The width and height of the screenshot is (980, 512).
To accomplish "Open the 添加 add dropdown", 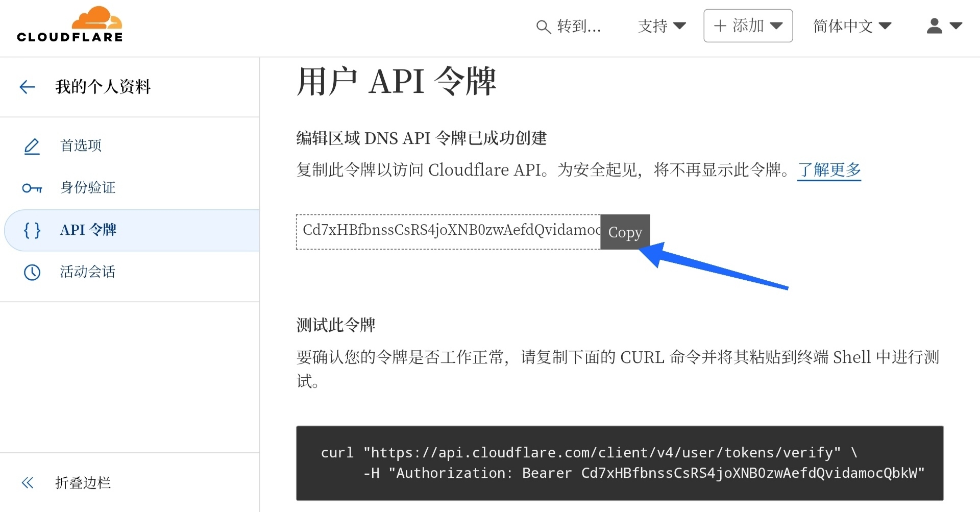I will click(x=748, y=26).
